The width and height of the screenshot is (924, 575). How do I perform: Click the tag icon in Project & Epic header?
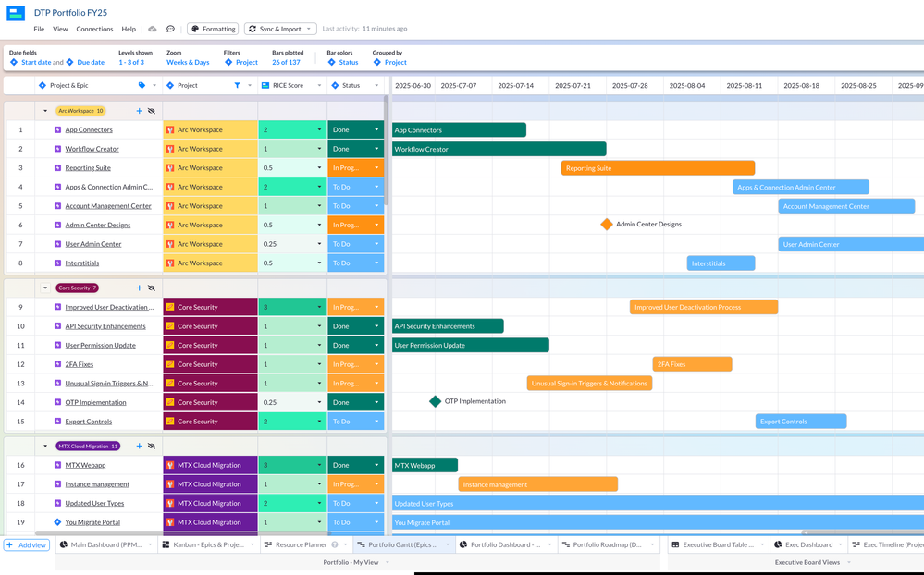click(x=142, y=85)
